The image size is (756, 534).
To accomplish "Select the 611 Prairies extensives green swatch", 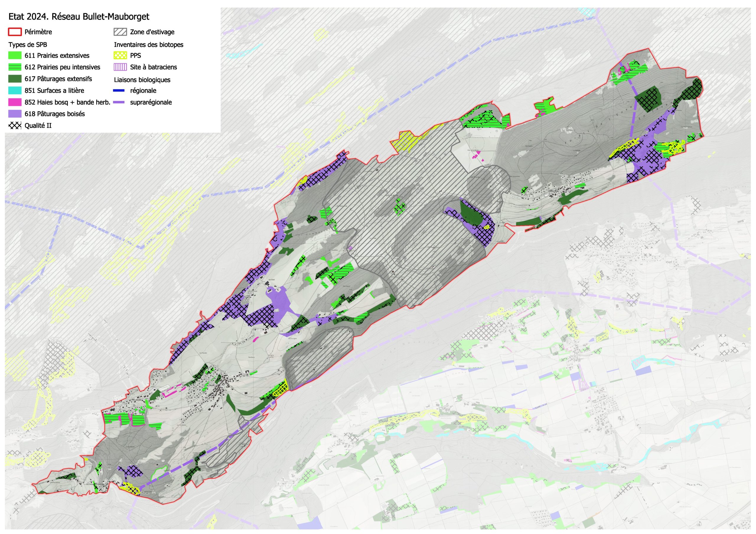I will [15, 55].
